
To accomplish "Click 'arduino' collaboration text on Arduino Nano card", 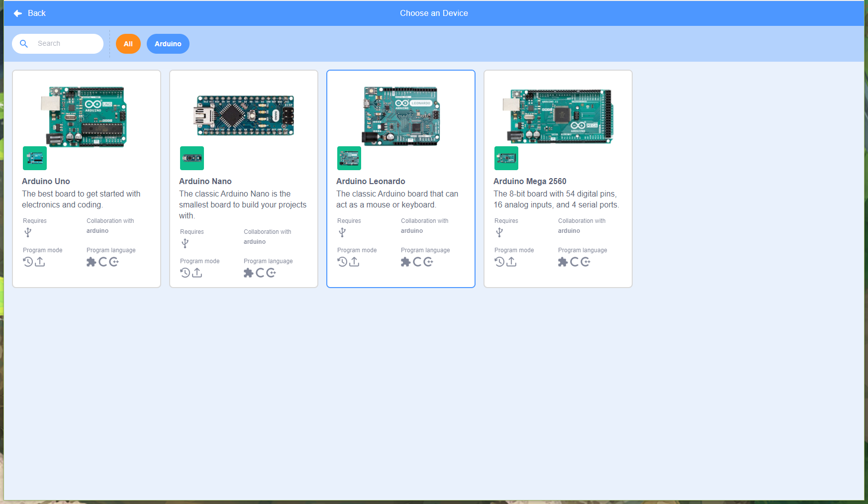I will 255,242.
